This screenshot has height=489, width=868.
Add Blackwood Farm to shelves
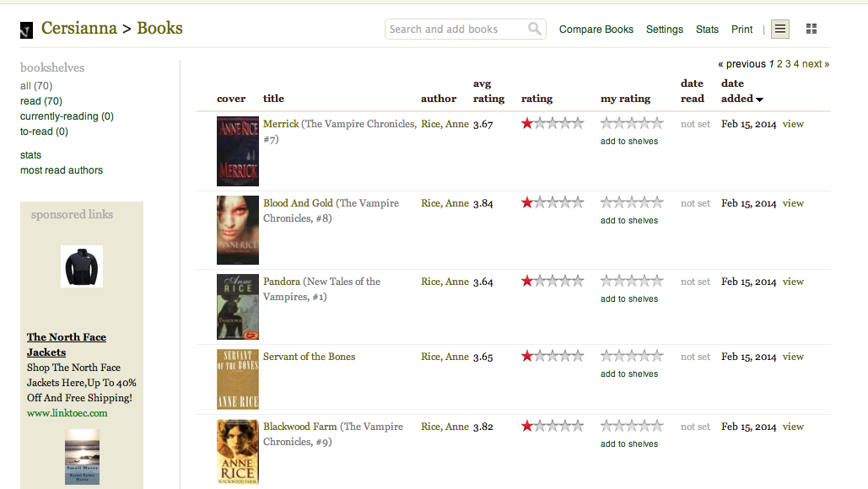click(629, 443)
